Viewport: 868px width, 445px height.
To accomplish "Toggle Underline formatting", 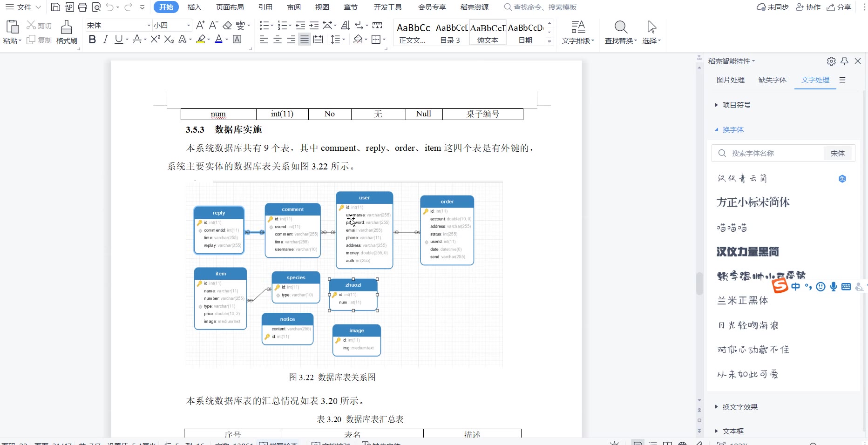I will pos(119,40).
